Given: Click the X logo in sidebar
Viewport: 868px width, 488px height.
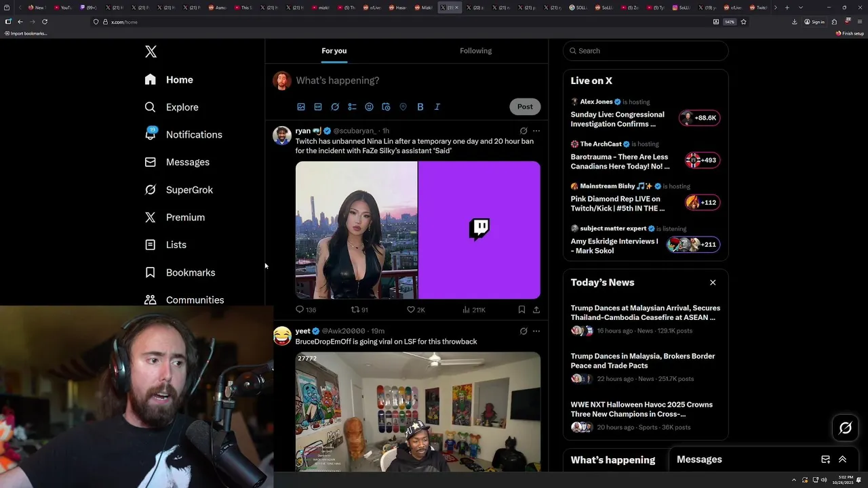Looking at the screenshot, I should 151,52.
